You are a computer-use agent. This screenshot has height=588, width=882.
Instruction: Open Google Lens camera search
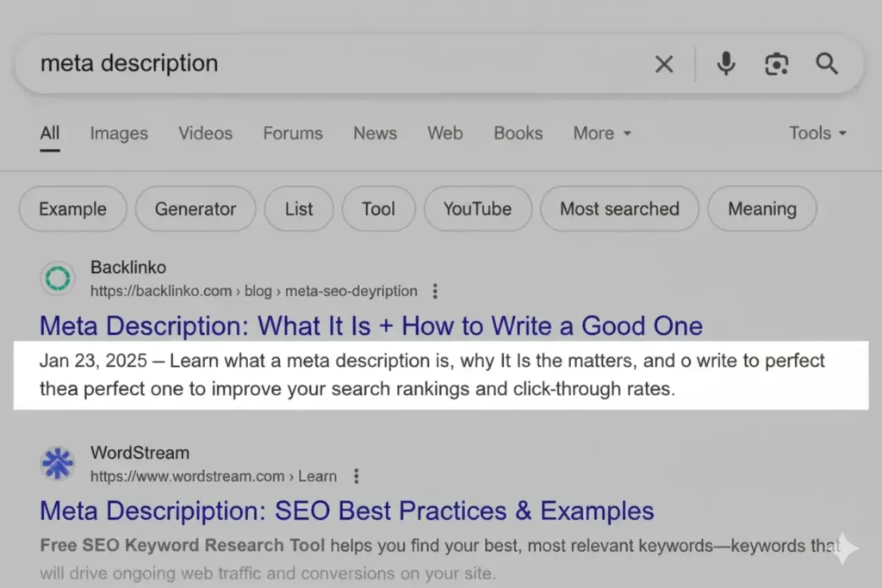[776, 64]
